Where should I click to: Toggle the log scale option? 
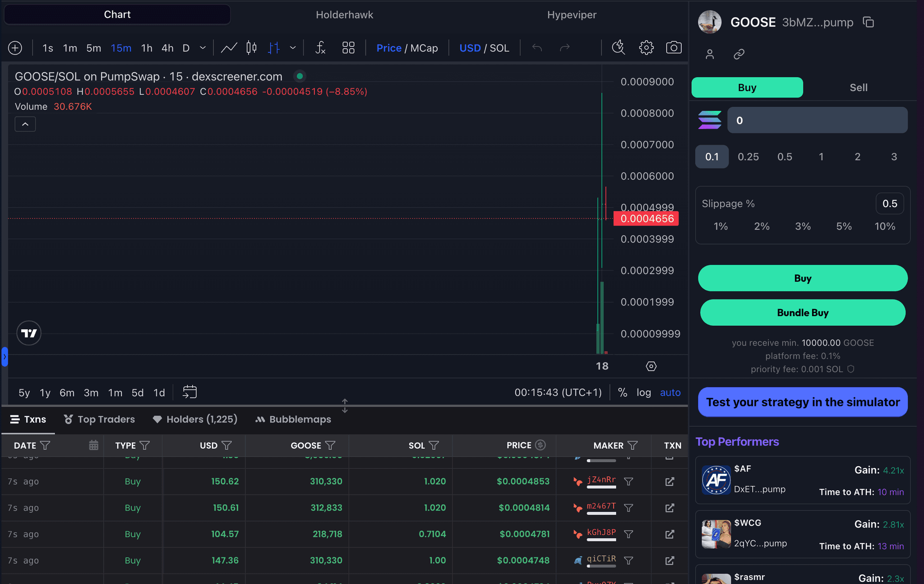643,392
